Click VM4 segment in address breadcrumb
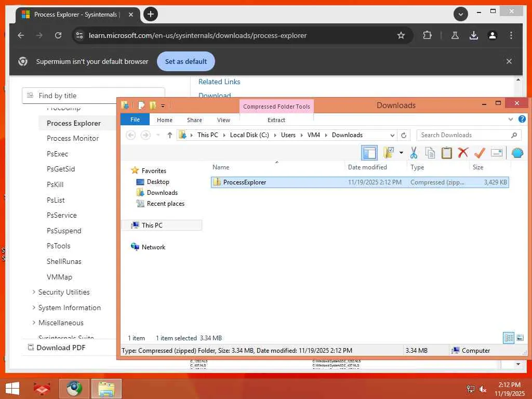 click(313, 135)
